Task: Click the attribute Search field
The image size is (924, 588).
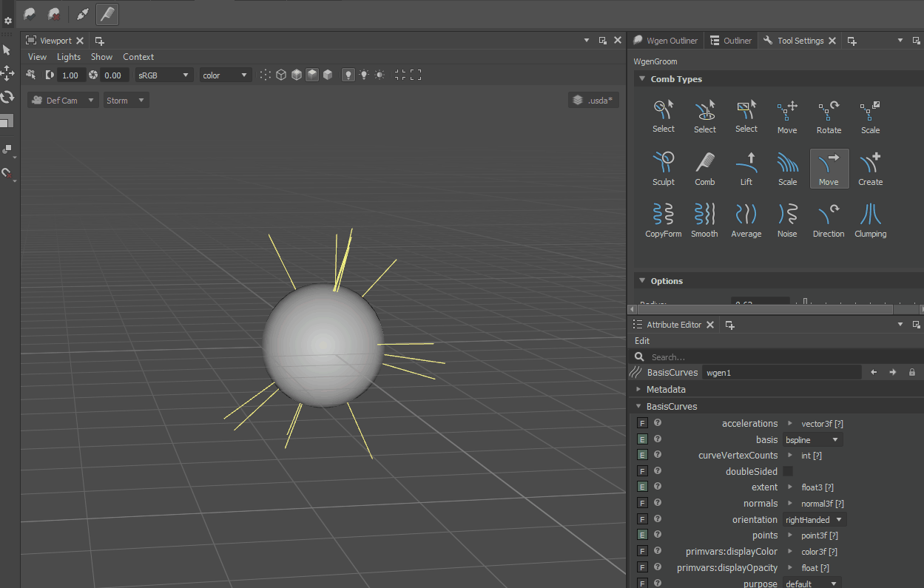Action: (777, 356)
